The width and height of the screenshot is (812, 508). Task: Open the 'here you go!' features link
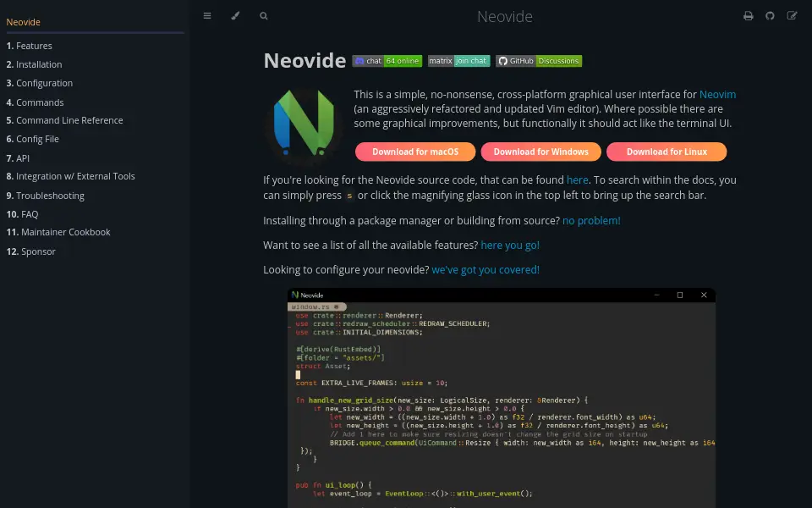[510, 246]
